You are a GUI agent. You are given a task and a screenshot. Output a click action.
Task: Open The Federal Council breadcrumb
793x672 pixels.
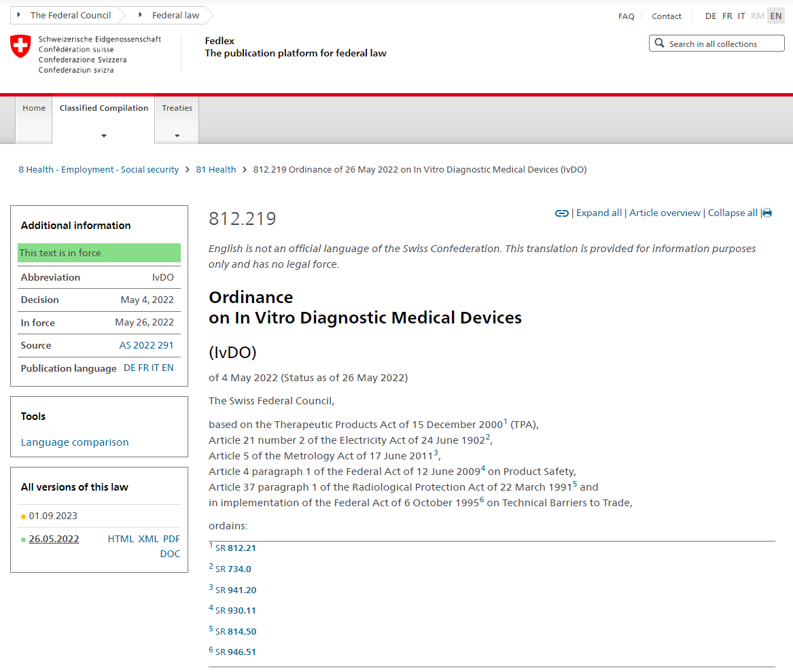click(x=70, y=15)
